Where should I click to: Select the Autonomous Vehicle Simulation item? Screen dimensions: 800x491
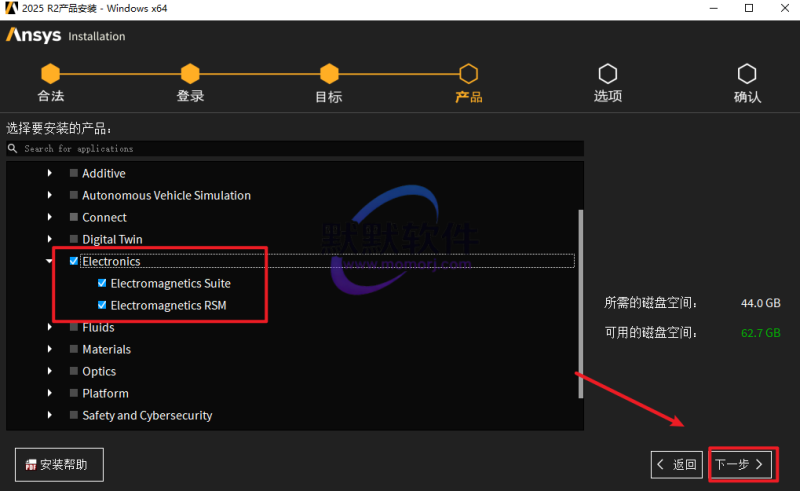point(166,196)
